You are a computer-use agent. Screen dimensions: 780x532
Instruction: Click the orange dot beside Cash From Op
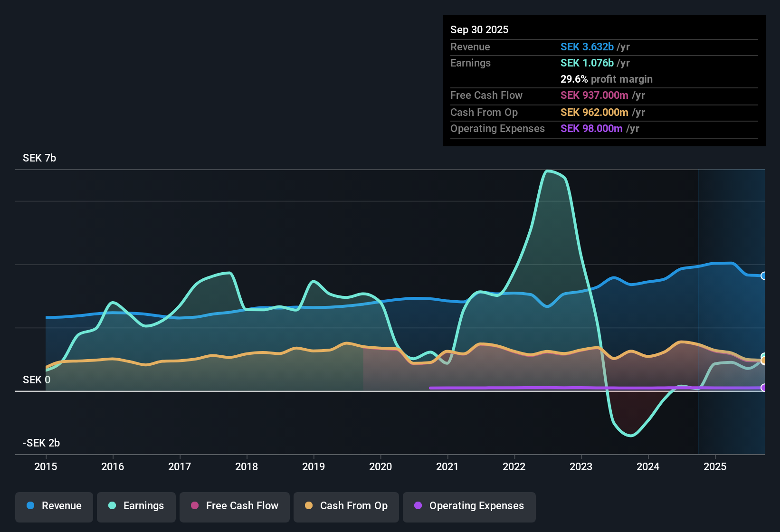[309, 505]
